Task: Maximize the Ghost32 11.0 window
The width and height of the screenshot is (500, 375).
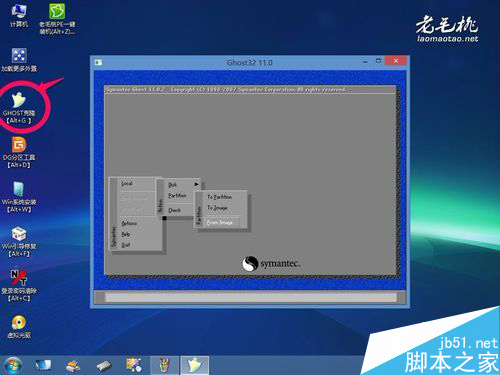Action: pos(378,61)
